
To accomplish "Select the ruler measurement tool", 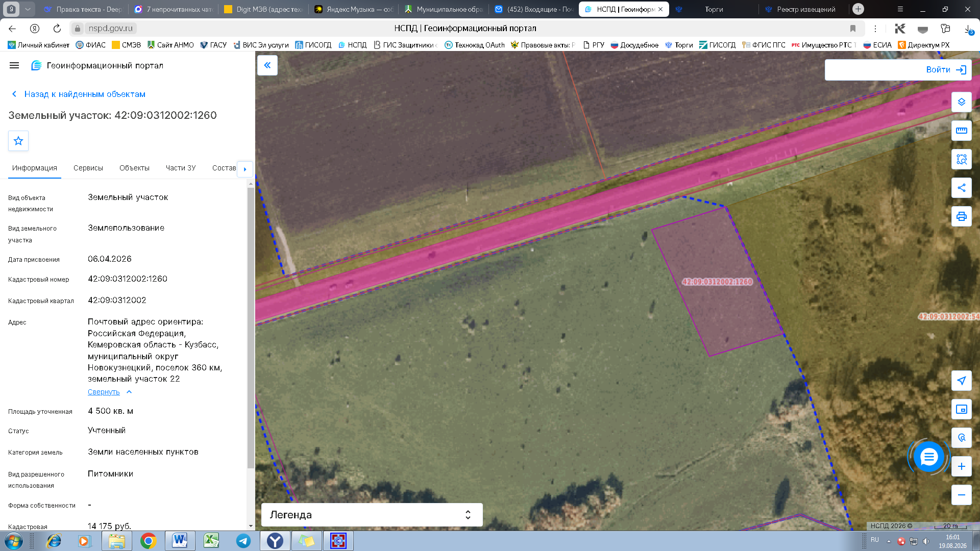I will pos(962,131).
